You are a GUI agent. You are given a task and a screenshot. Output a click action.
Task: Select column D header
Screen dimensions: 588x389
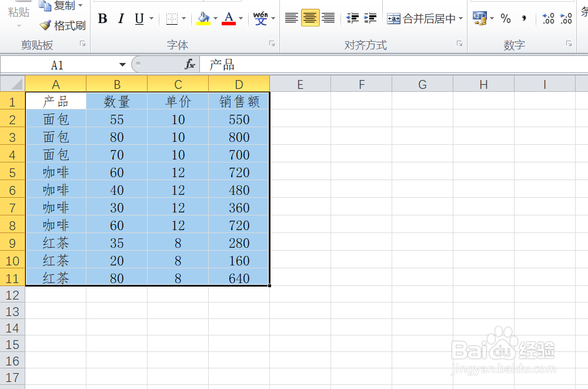point(239,84)
